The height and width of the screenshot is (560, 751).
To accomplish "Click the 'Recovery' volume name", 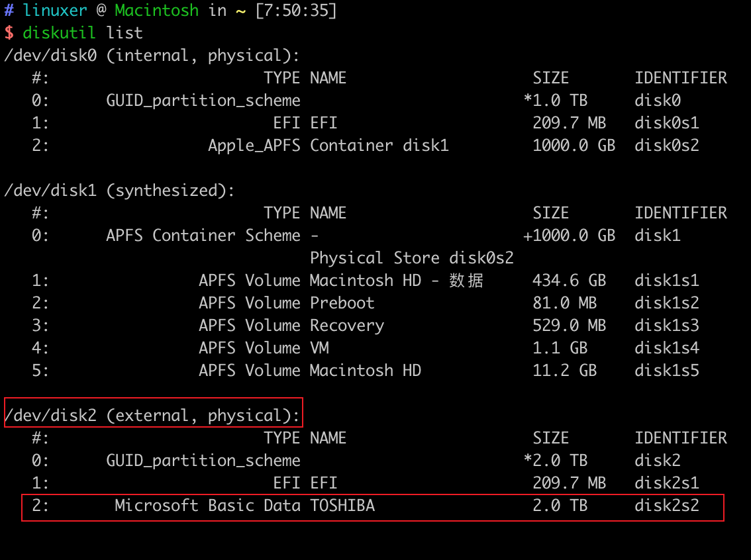I will [x=346, y=326].
